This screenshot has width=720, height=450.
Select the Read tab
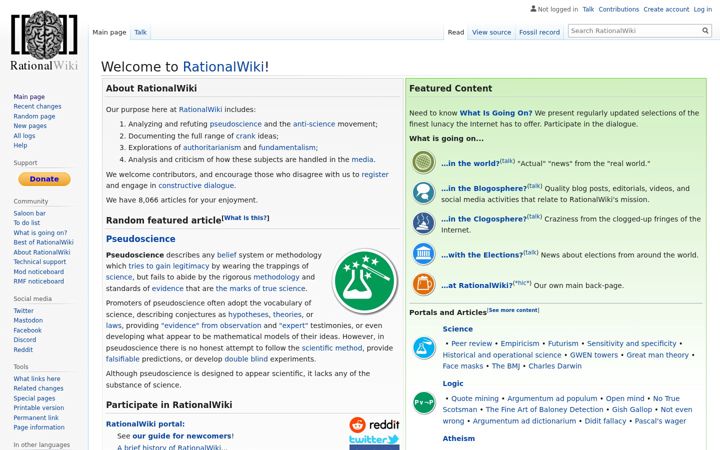[x=456, y=32]
